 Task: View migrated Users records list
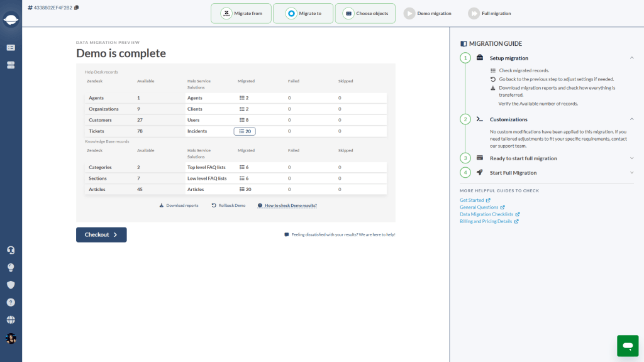click(x=244, y=120)
